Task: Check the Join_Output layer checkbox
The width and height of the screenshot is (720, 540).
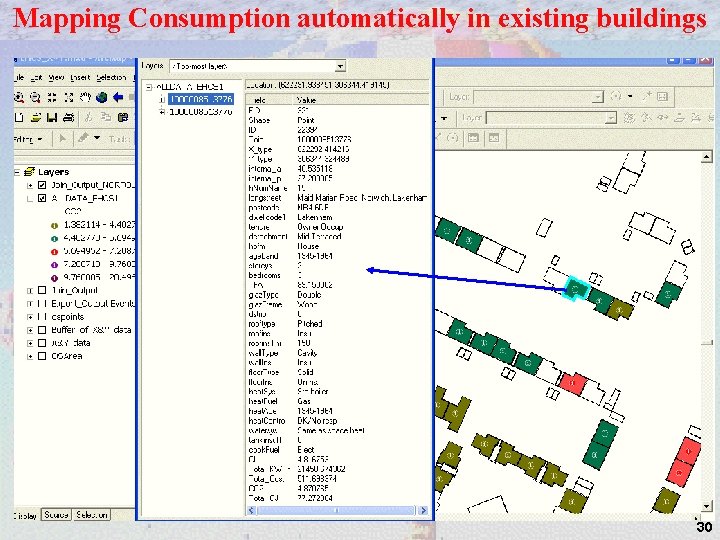Action: tap(42, 290)
